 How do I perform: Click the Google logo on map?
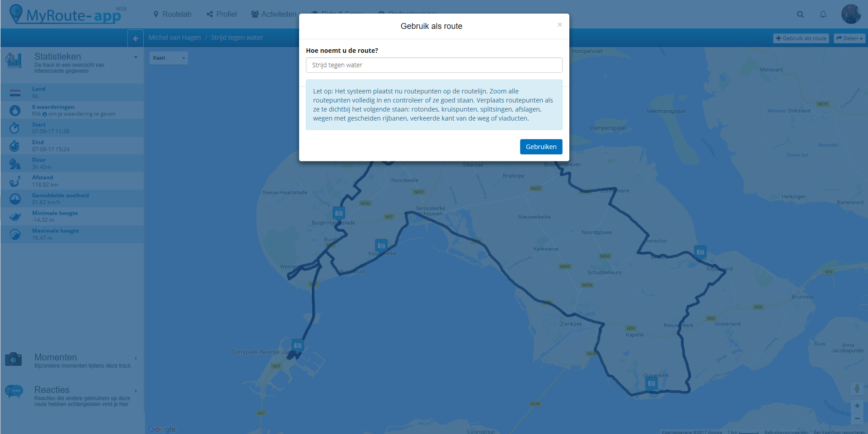click(162, 429)
